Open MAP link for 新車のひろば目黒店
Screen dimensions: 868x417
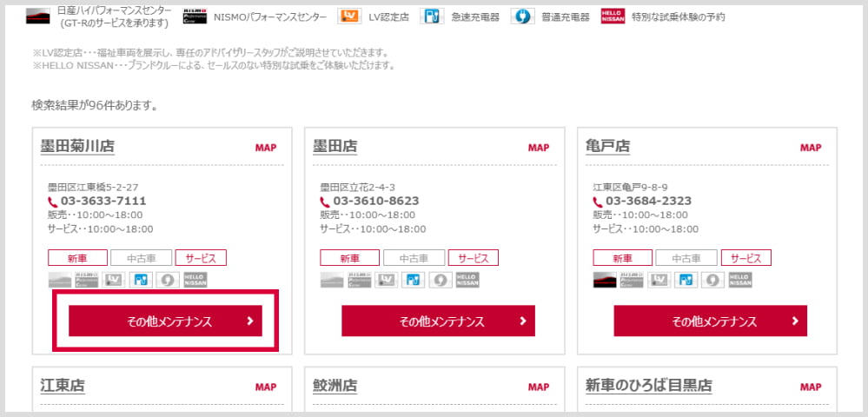[x=811, y=387]
